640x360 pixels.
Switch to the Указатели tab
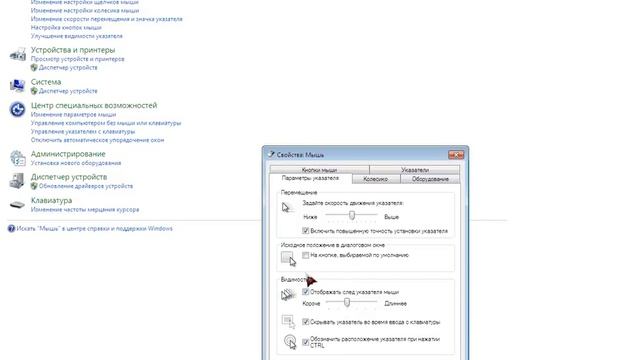415,170
